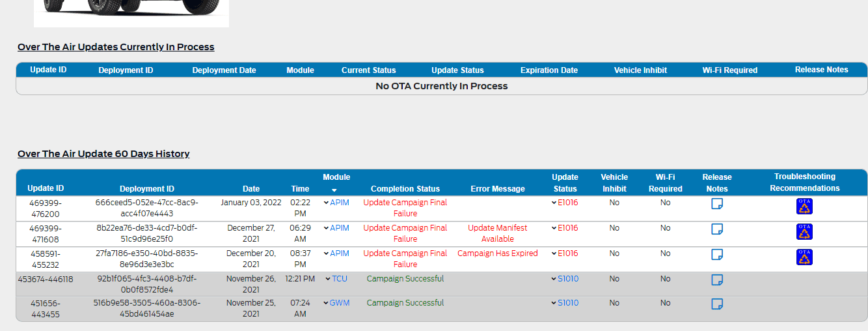Viewport: 868px width, 331px height.
Task: Click S1010 status link in GWM row
Action: point(568,303)
